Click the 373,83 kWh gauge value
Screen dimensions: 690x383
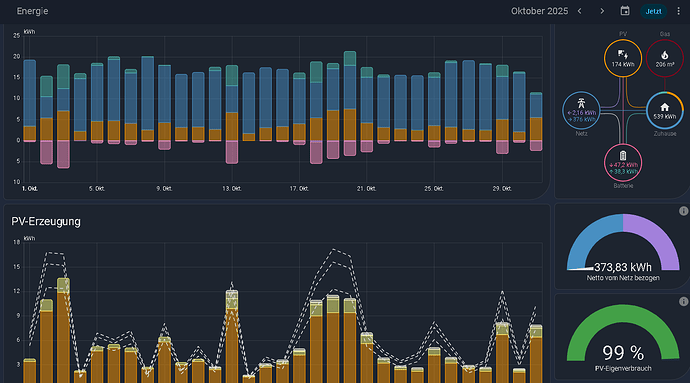[x=623, y=267]
